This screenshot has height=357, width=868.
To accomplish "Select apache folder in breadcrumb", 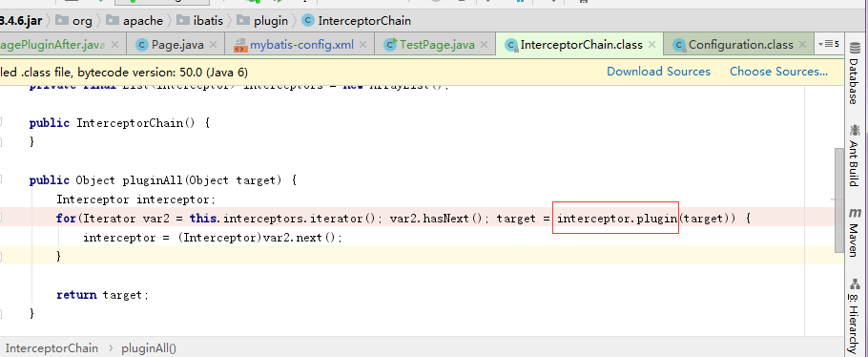I will [x=134, y=21].
